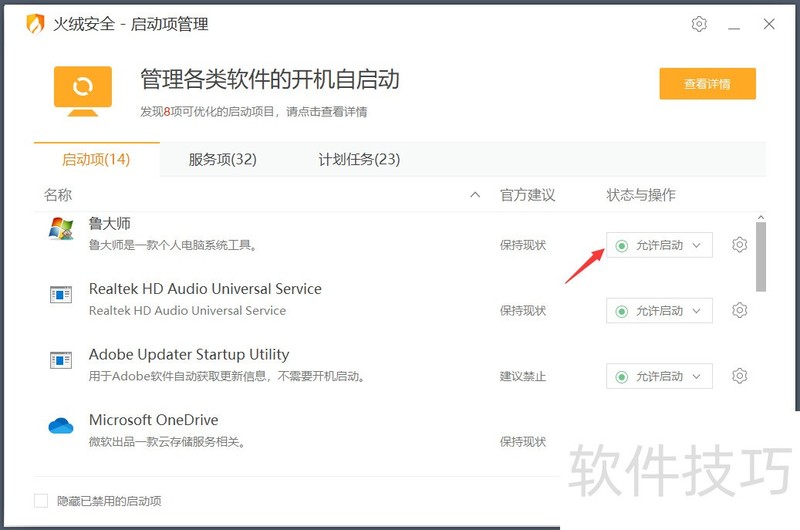Switch to 计划任务(23) tab

pyautogui.click(x=359, y=160)
